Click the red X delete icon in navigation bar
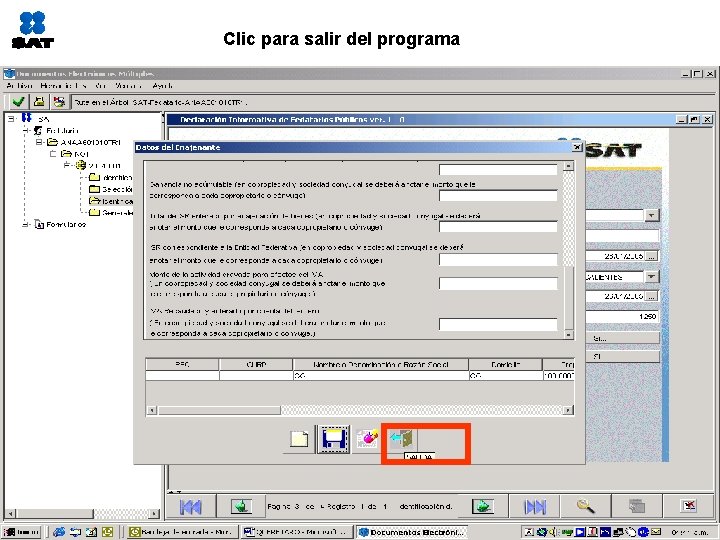720x540 pixels. coord(689,506)
